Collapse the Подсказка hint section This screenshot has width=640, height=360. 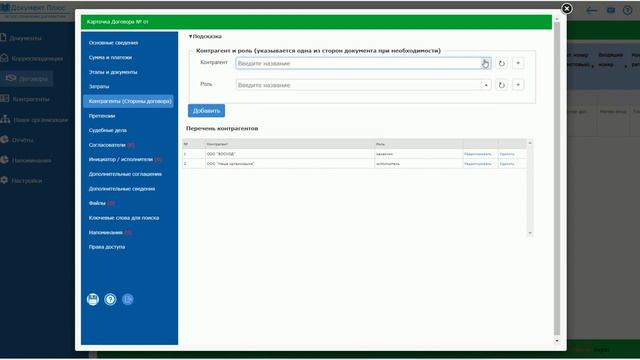pyautogui.click(x=205, y=36)
